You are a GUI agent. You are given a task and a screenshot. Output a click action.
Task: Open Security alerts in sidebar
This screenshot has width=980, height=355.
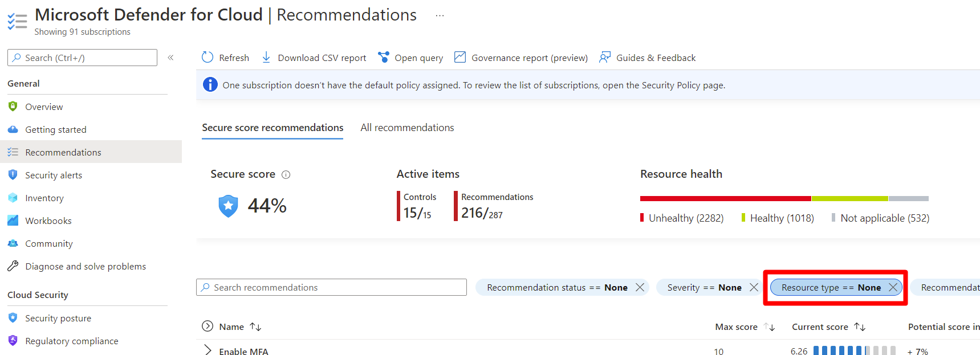click(x=54, y=176)
